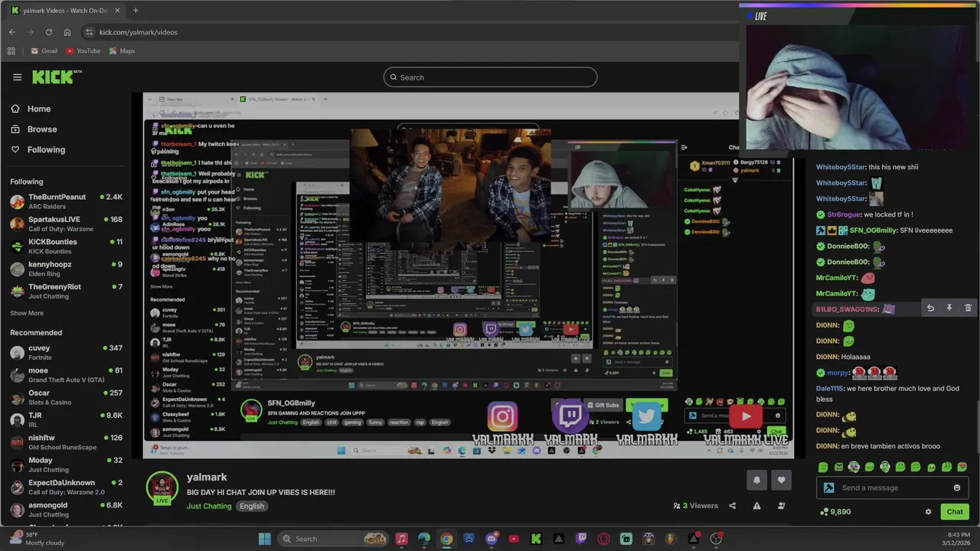Image resolution: width=980 pixels, height=551 pixels.
Task: Open OBS Studio from the taskbar
Action: coord(715,539)
